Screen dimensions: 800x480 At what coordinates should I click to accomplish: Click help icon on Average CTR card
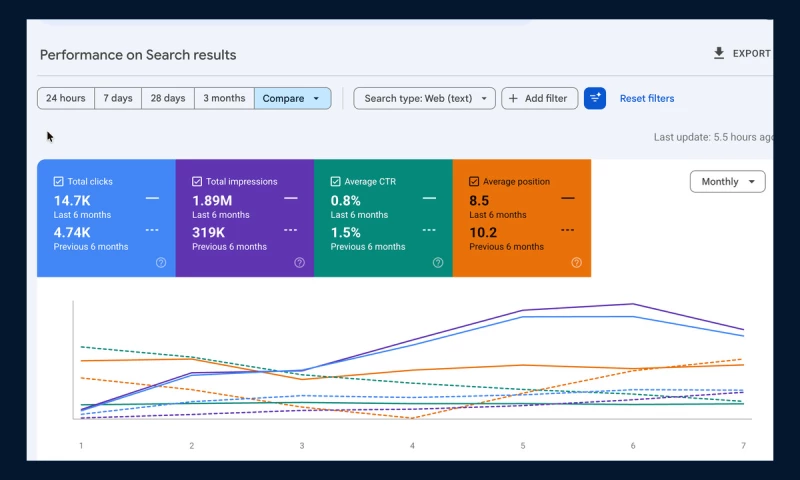coord(438,263)
